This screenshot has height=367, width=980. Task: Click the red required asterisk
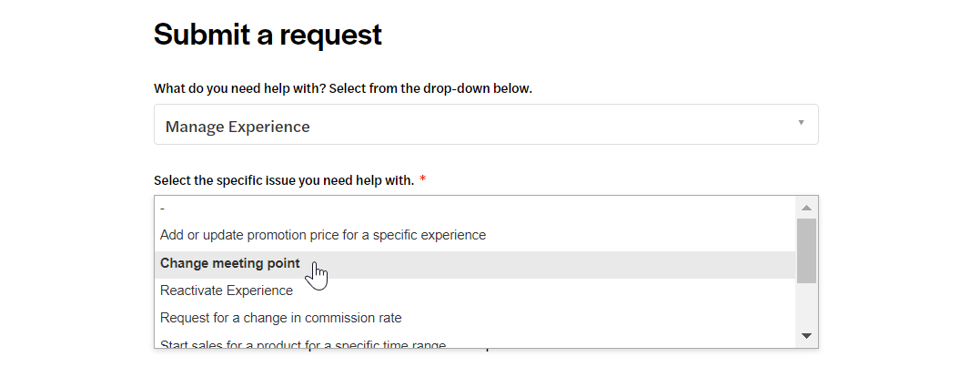tap(423, 180)
